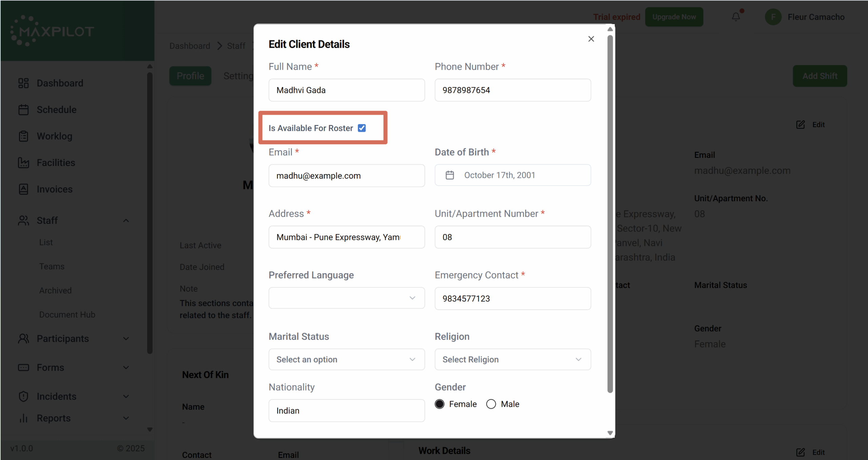Image resolution: width=868 pixels, height=460 pixels.
Task: Open the Marital Status dropdown
Action: coord(347,359)
